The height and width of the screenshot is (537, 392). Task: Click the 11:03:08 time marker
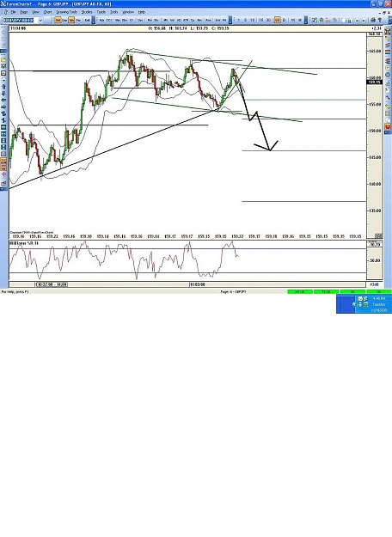click(x=198, y=284)
